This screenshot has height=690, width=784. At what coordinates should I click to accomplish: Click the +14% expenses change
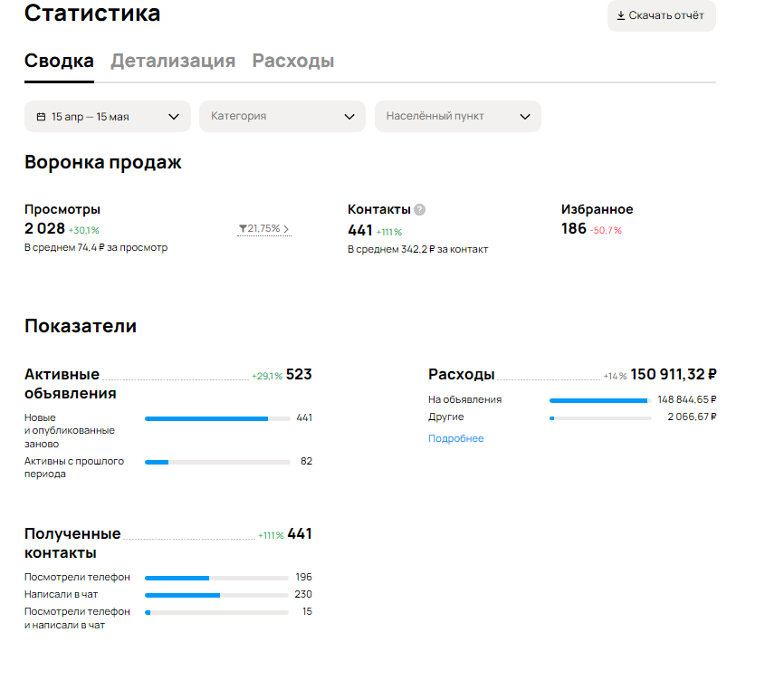pos(615,376)
